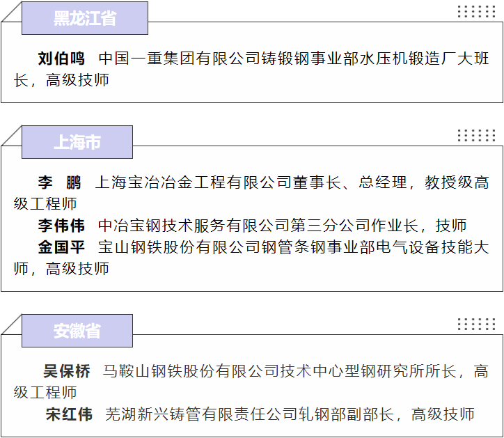
Task: Click the name 金国平
Action: tap(61, 247)
